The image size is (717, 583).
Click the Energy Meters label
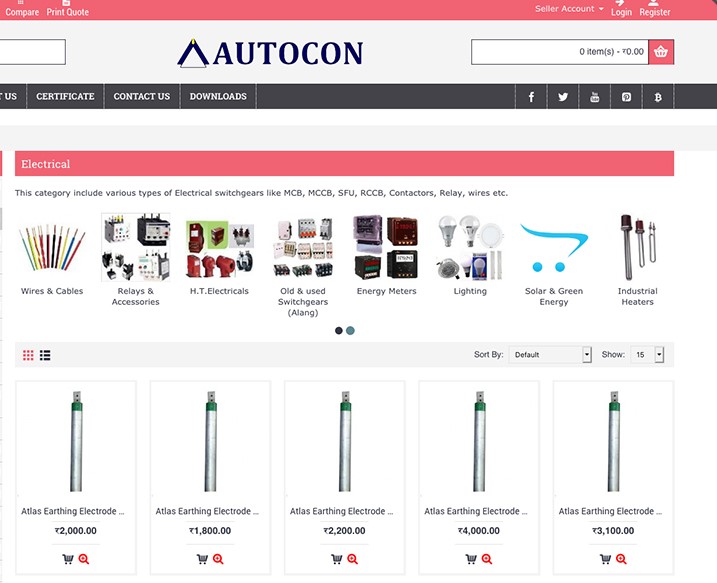coord(387,291)
